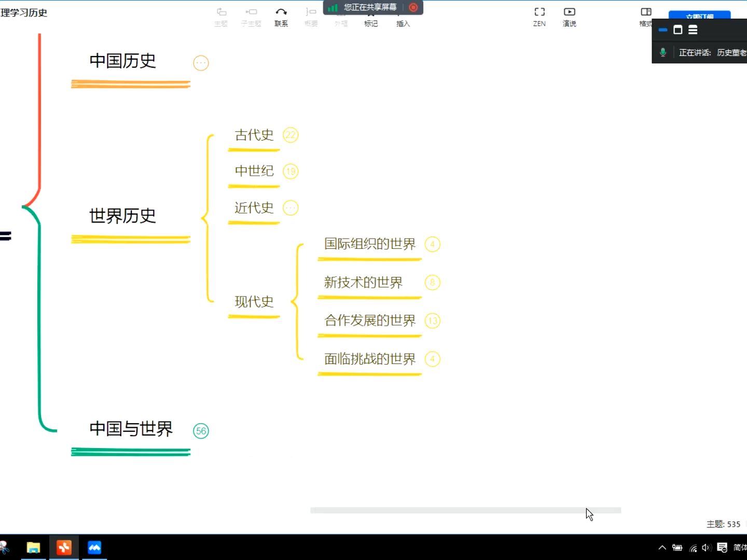
Task: Click the 子主题 (Subtopic) toolbar icon
Action: coord(251,17)
